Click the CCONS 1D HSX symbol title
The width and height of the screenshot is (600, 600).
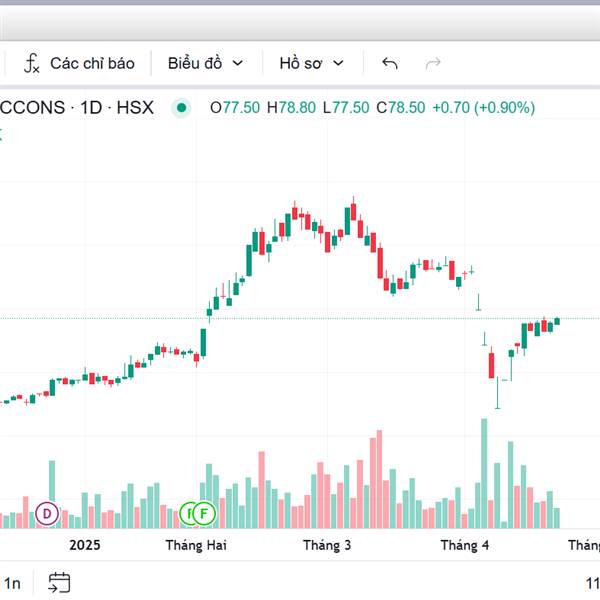[x=77, y=108]
